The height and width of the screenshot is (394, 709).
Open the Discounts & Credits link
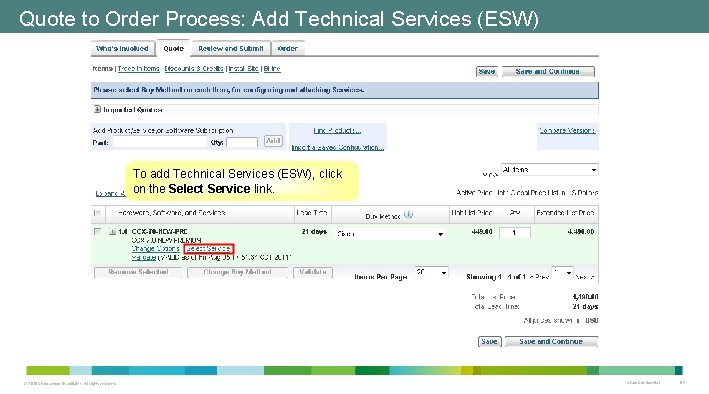(x=194, y=69)
